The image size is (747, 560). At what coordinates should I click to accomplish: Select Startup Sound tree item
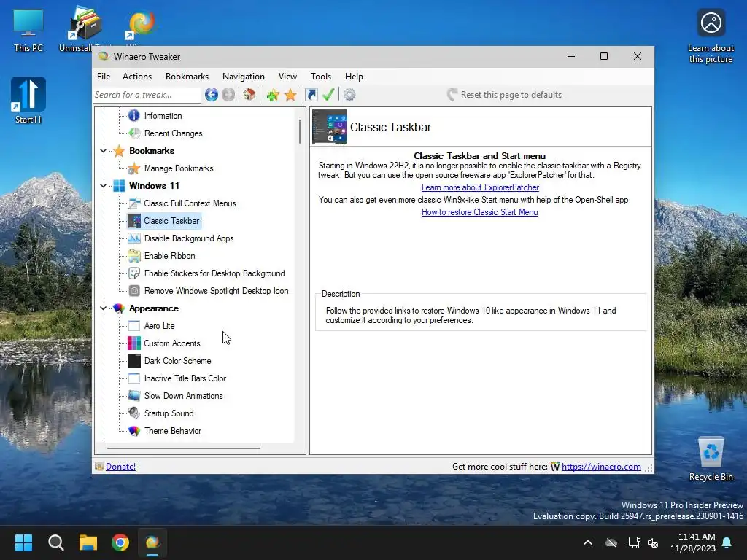click(169, 413)
